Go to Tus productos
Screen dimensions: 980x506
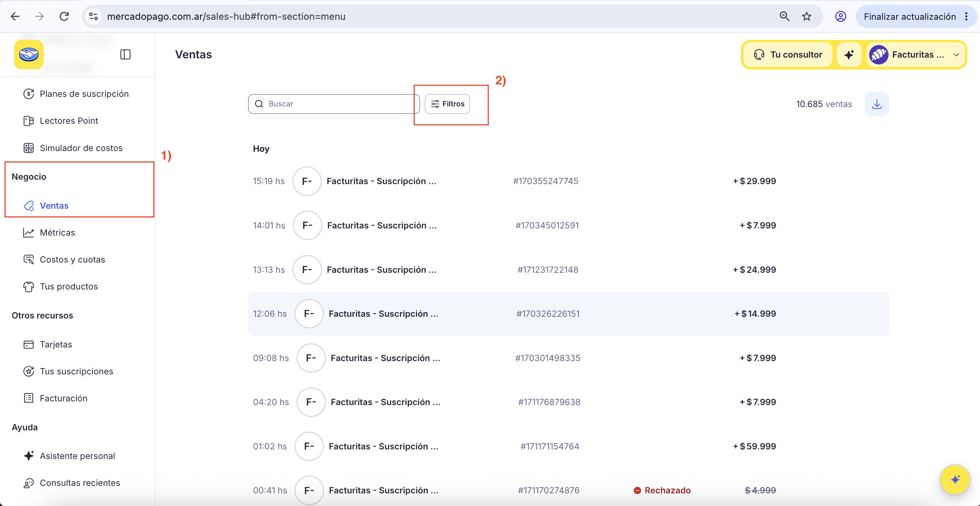[x=60, y=286]
